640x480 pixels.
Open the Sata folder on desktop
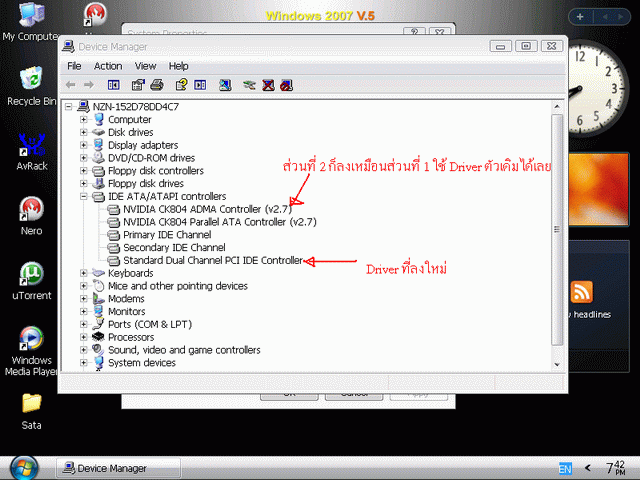coord(31,411)
